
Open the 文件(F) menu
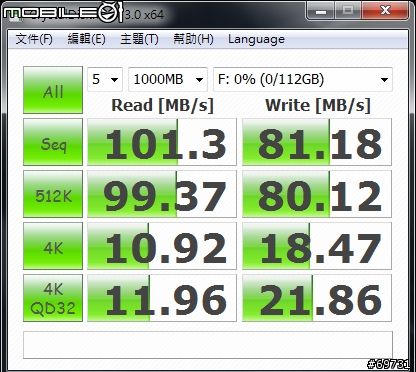[34, 39]
